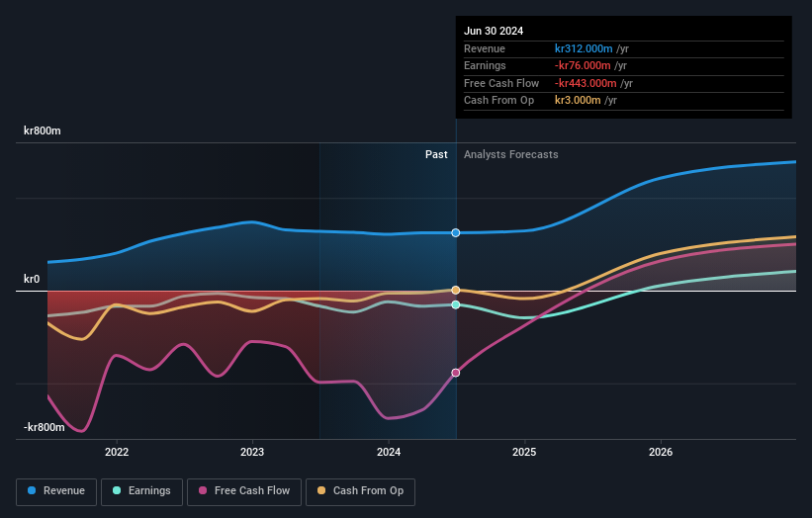Click the kr800m y-axis label
Image resolution: width=812 pixels, height=518 pixels.
coord(42,130)
